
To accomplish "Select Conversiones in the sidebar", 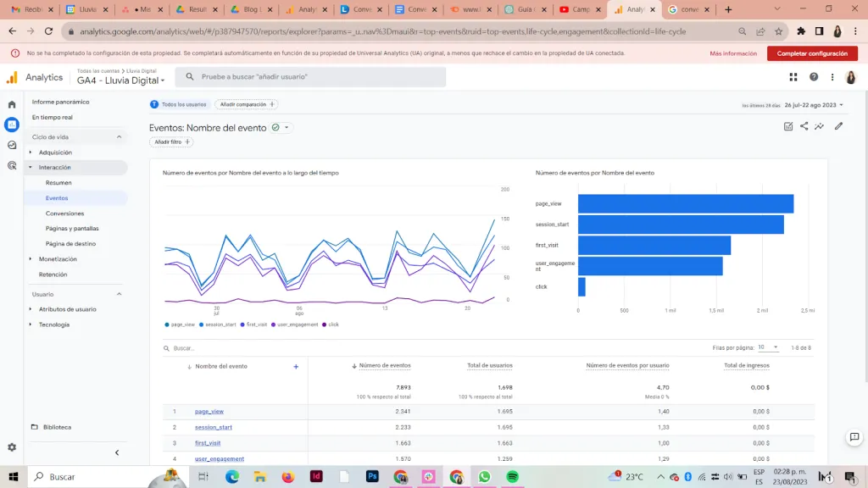I will point(64,213).
